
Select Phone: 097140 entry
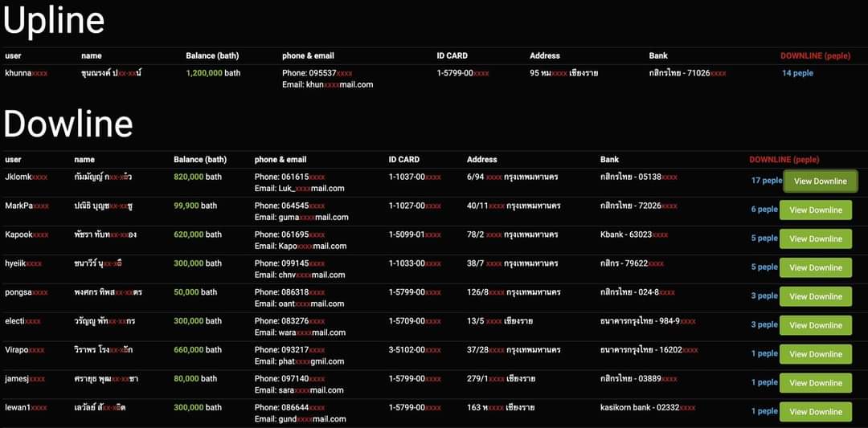click(289, 378)
